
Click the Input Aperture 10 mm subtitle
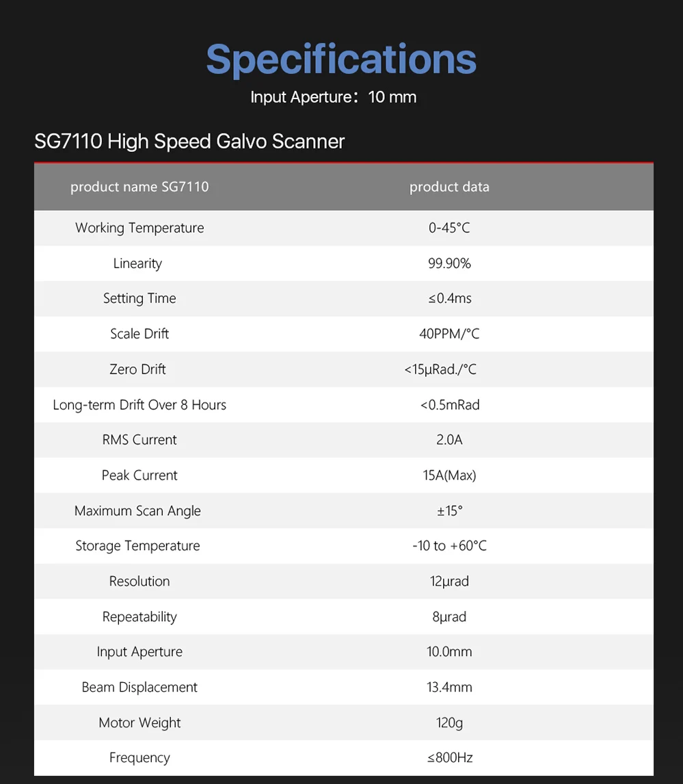(333, 97)
